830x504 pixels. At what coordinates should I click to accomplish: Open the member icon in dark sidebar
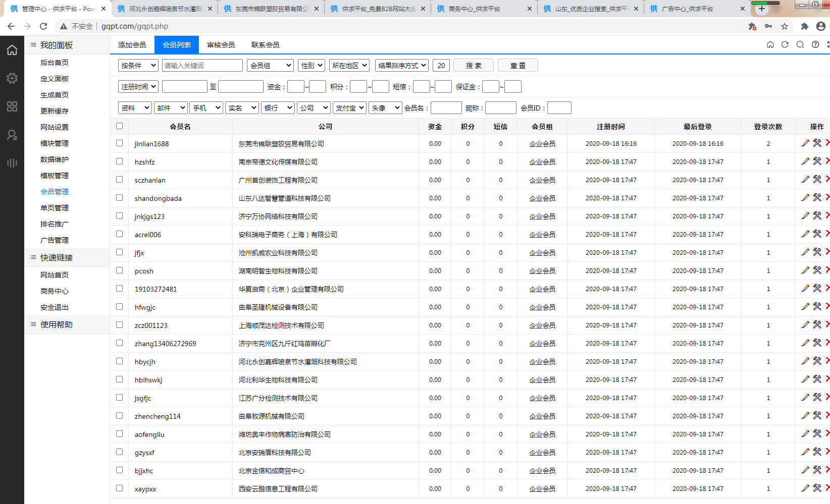pos(12,135)
